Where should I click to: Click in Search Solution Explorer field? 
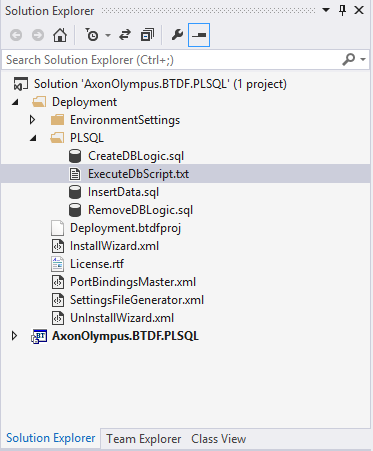pos(172,60)
